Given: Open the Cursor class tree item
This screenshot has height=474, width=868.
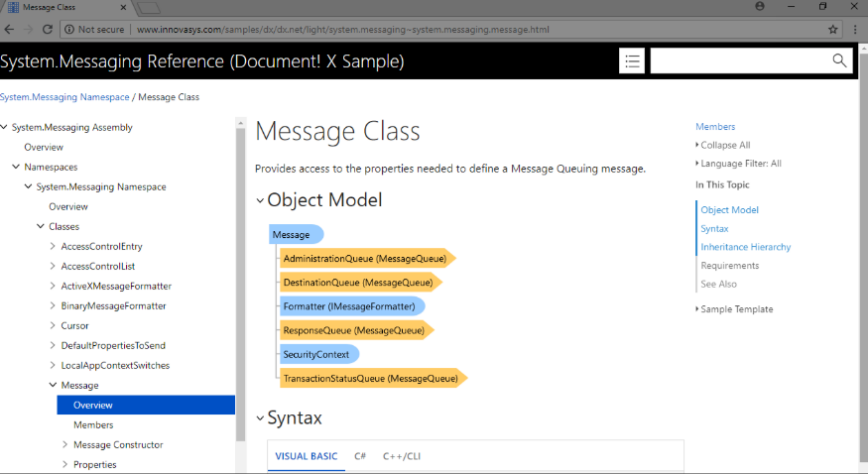Looking at the screenshot, I should [74, 326].
